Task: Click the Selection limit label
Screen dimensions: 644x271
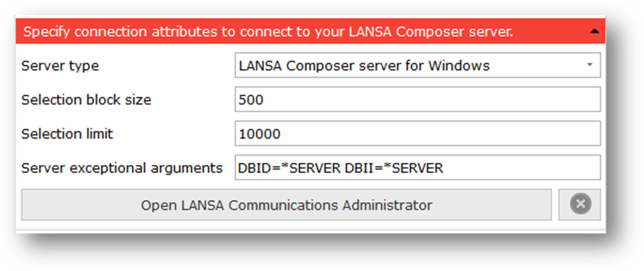Action: click(67, 134)
